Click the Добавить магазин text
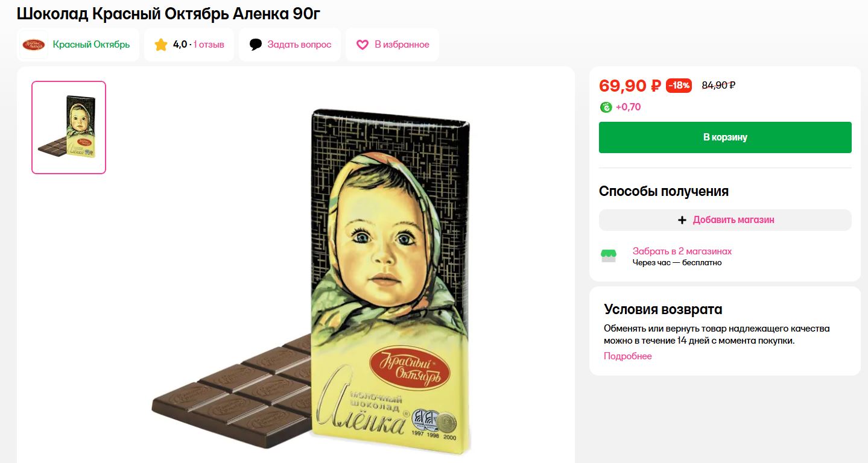 [x=733, y=220]
